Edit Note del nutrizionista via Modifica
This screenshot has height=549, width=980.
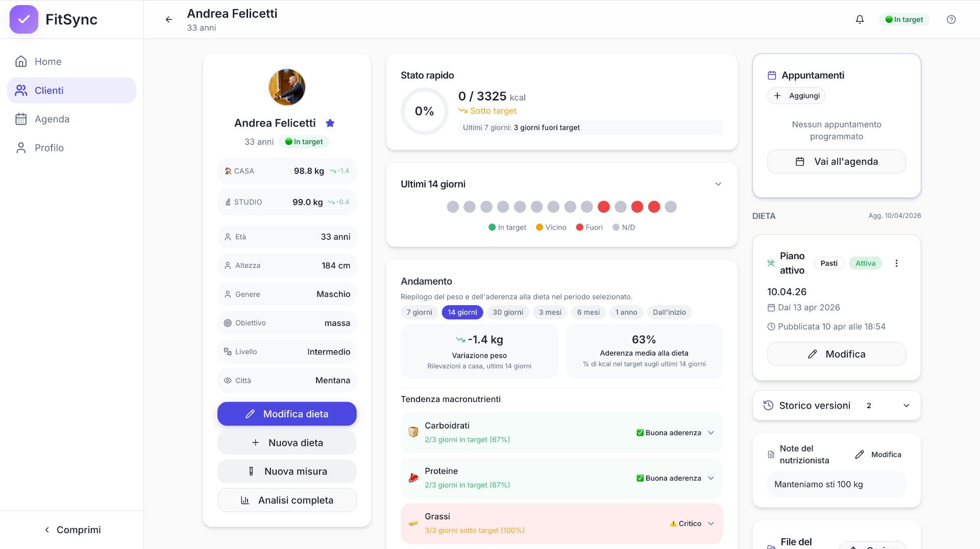pos(878,455)
